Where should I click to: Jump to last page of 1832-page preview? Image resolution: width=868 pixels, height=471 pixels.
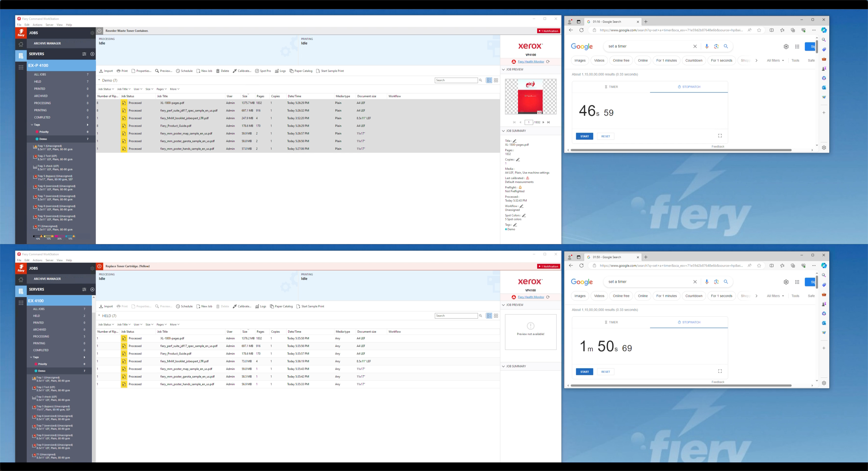[x=548, y=122]
